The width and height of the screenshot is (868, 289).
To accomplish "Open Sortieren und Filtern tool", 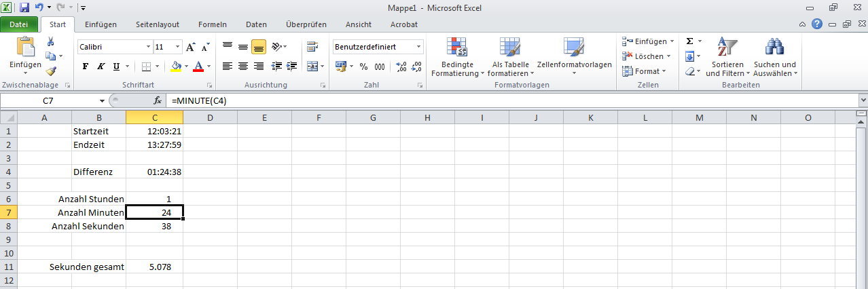I will 727,57.
